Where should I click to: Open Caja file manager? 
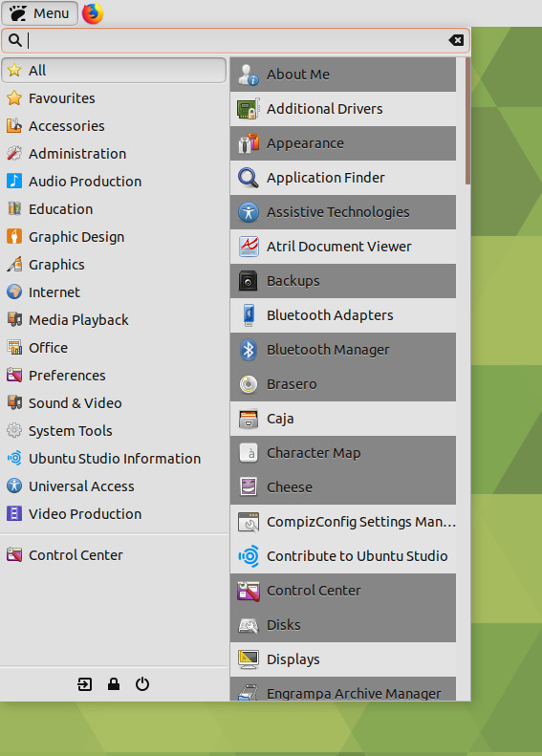pyautogui.click(x=343, y=419)
